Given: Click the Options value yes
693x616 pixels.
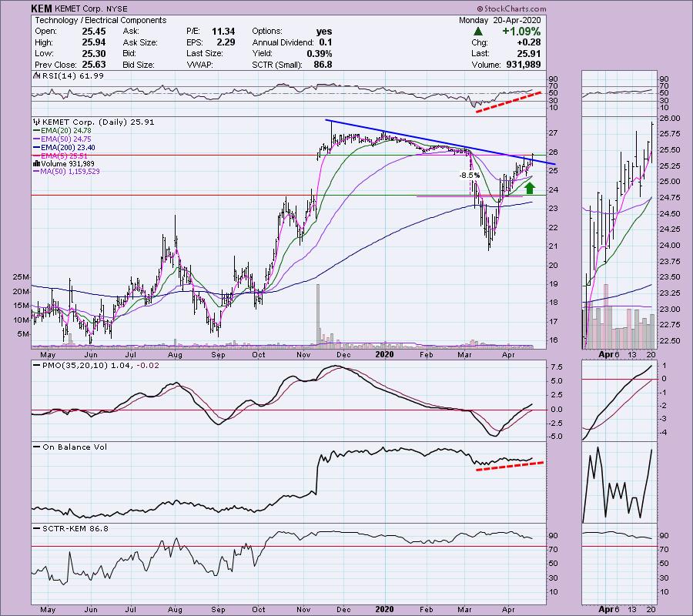Looking at the screenshot, I should coord(324,32).
